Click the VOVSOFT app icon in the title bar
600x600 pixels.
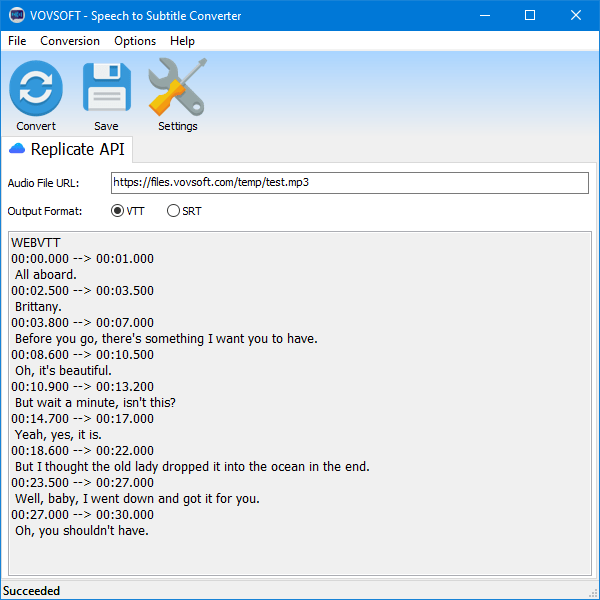17,15
